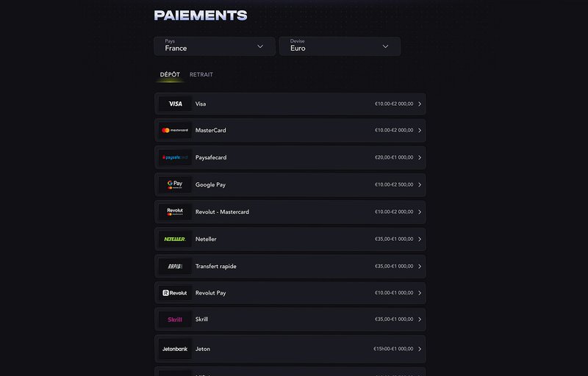Click the Jeton deposit limit amount
This screenshot has height=376, width=588.
(x=393, y=349)
